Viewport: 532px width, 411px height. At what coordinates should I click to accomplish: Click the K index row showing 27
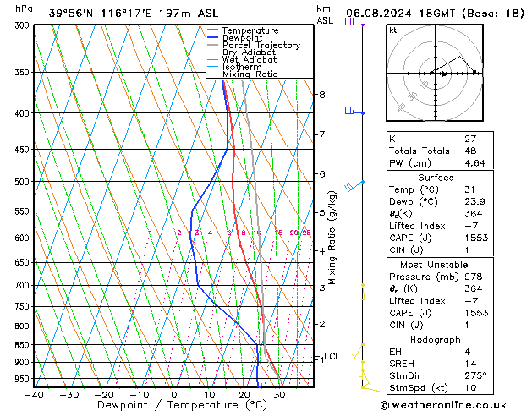pyautogui.click(x=440, y=139)
